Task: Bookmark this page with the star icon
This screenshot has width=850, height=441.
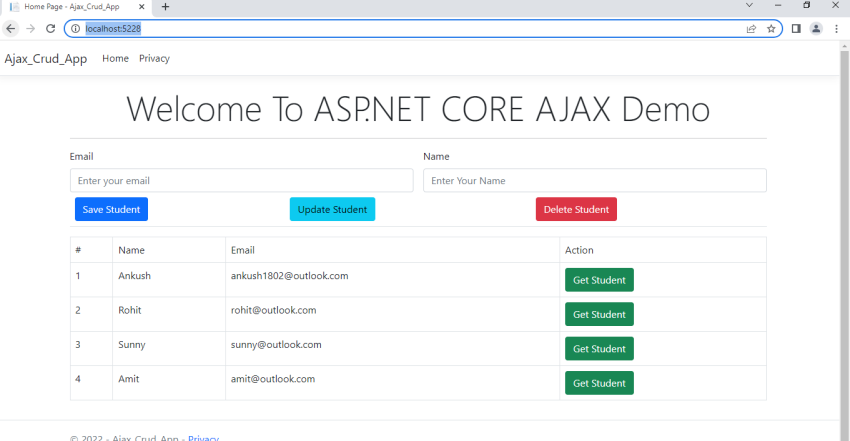Action: tap(771, 29)
